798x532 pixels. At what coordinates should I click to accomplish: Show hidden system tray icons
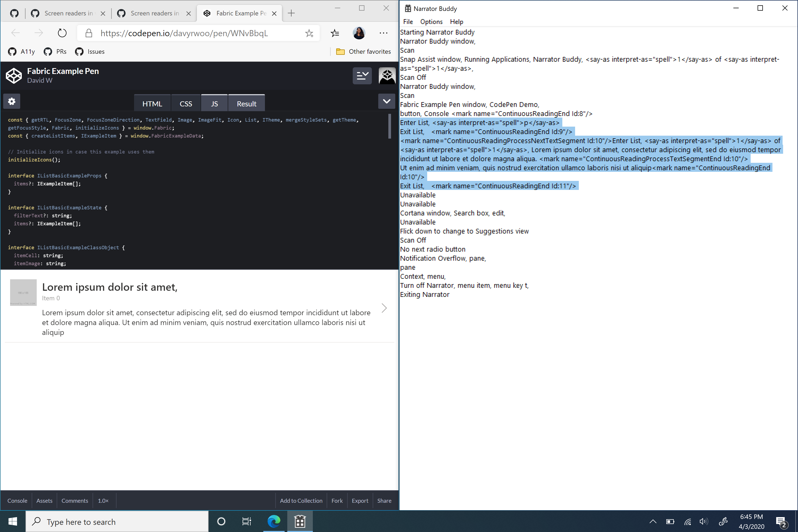point(653,521)
